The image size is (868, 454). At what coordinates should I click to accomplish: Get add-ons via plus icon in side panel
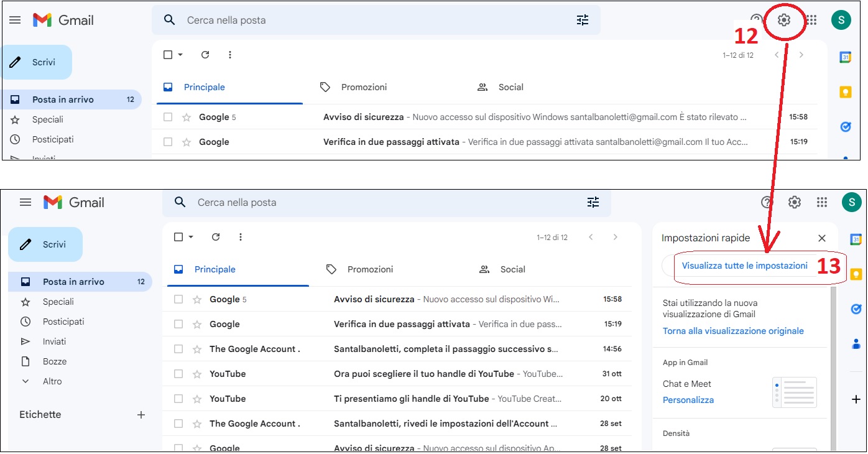tap(856, 399)
